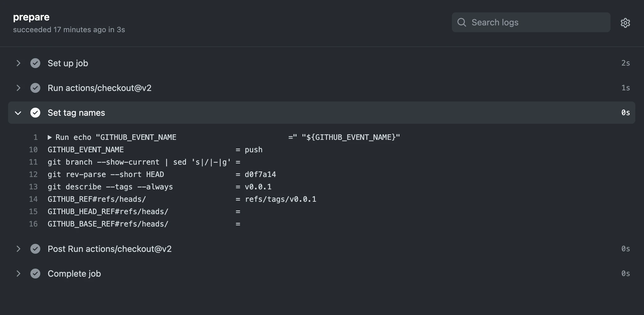The image size is (644, 315).
Task: Select log line number 14
Action: (33, 199)
